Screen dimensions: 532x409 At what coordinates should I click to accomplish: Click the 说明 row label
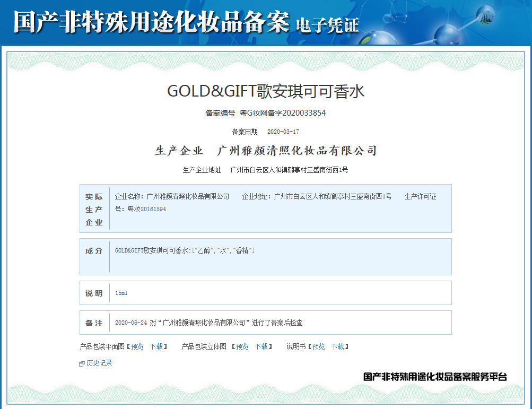(94, 293)
